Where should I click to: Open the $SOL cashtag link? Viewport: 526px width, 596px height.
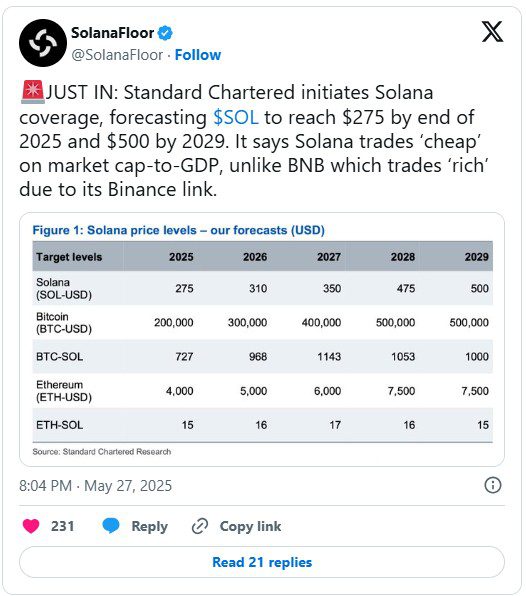(x=236, y=117)
